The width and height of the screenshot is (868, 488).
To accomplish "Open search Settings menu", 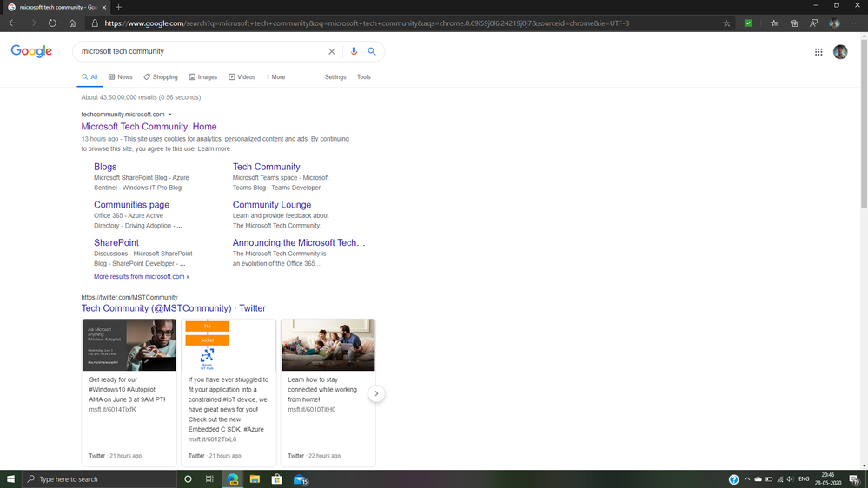I will point(335,77).
